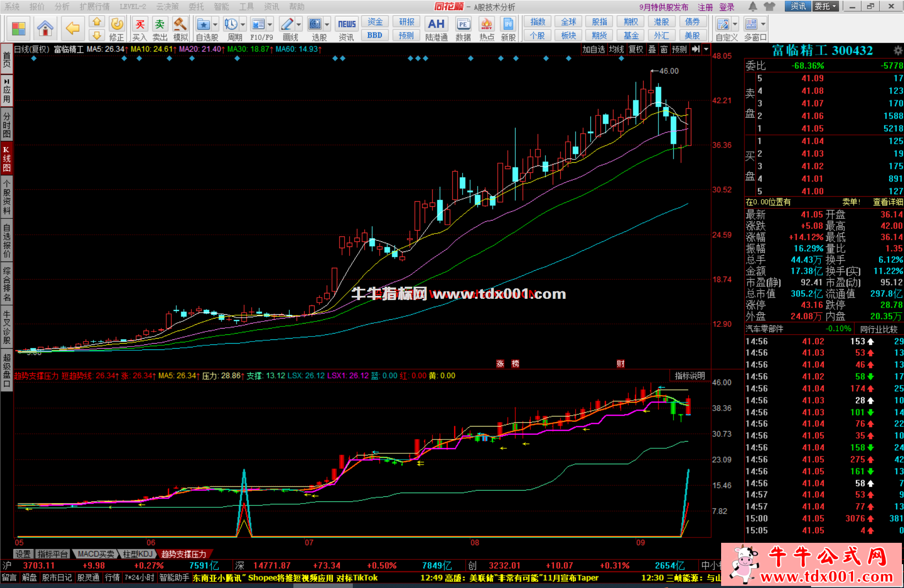Click the up arrow to previous stock
904x588 pixels.
(97, 22)
